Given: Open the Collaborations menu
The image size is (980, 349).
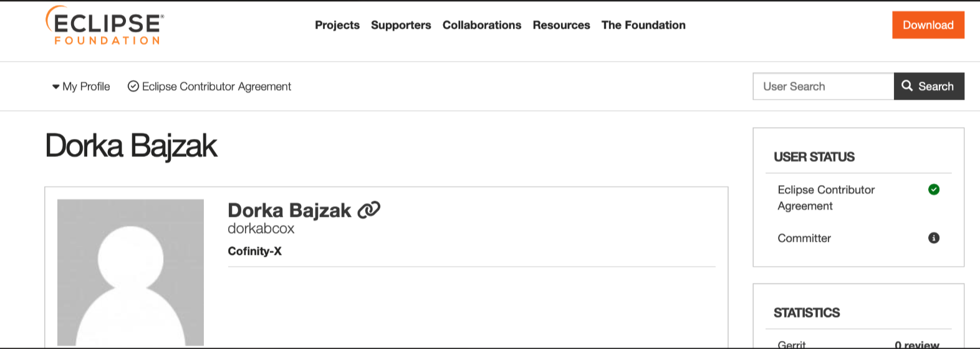Looking at the screenshot, I should [482, 25].
